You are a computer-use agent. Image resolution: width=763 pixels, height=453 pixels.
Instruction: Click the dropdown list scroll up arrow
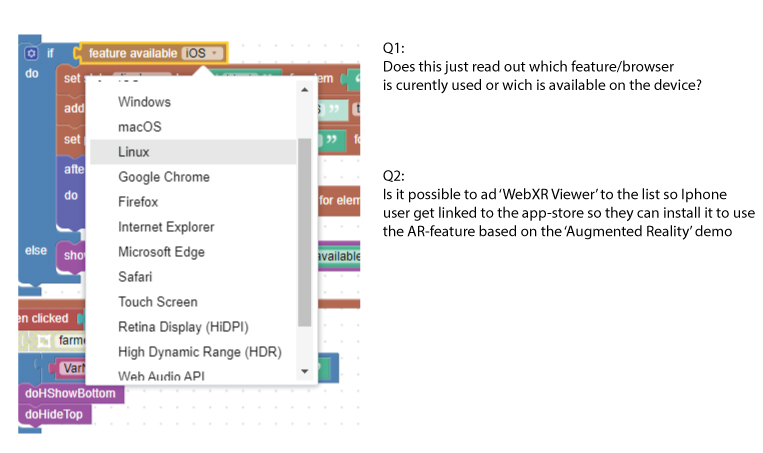tap(305, 90)
